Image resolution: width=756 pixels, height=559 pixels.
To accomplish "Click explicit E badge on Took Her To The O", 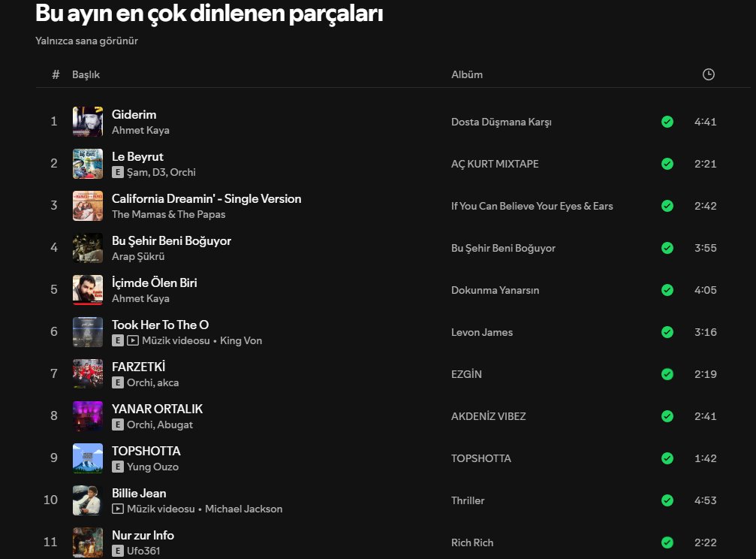I will pyautogui.click(x=118, y=340).
